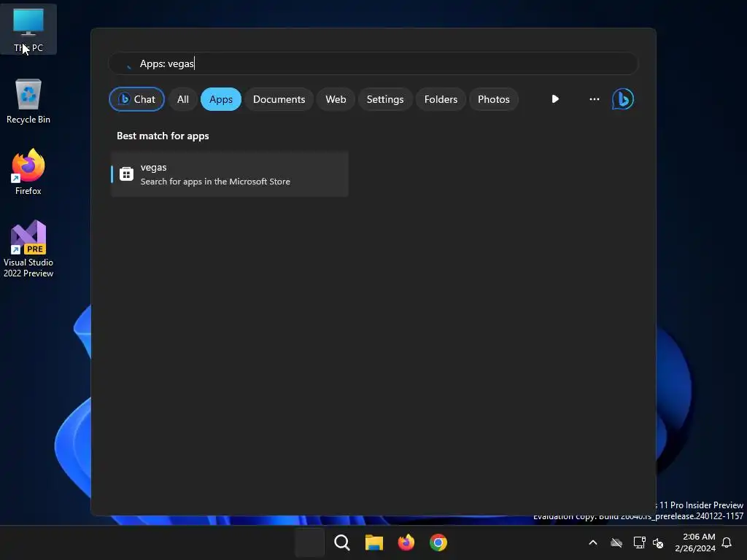This screenshot has height=560, width=747.
Task: Click Search for apps in Microsoft Store text
Action: click(x=215, y=182)
